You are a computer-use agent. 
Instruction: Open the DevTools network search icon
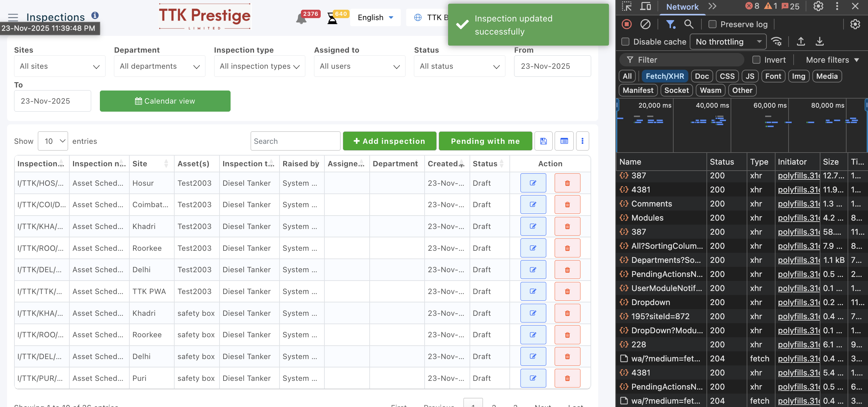[688, 24]
